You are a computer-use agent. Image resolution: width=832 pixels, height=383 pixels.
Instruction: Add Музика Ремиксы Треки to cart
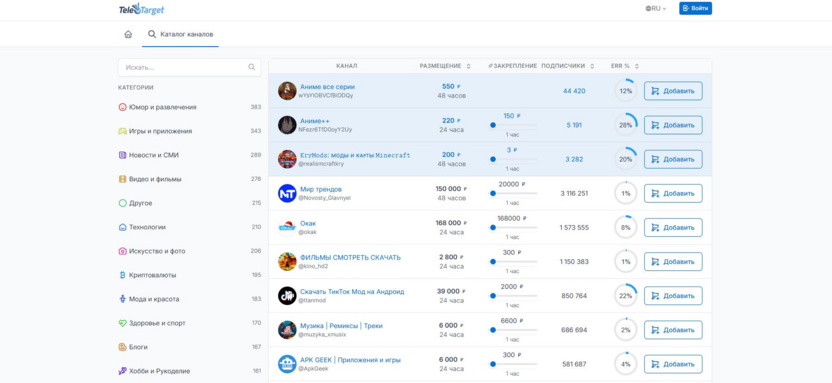click(x=673, y=330)
